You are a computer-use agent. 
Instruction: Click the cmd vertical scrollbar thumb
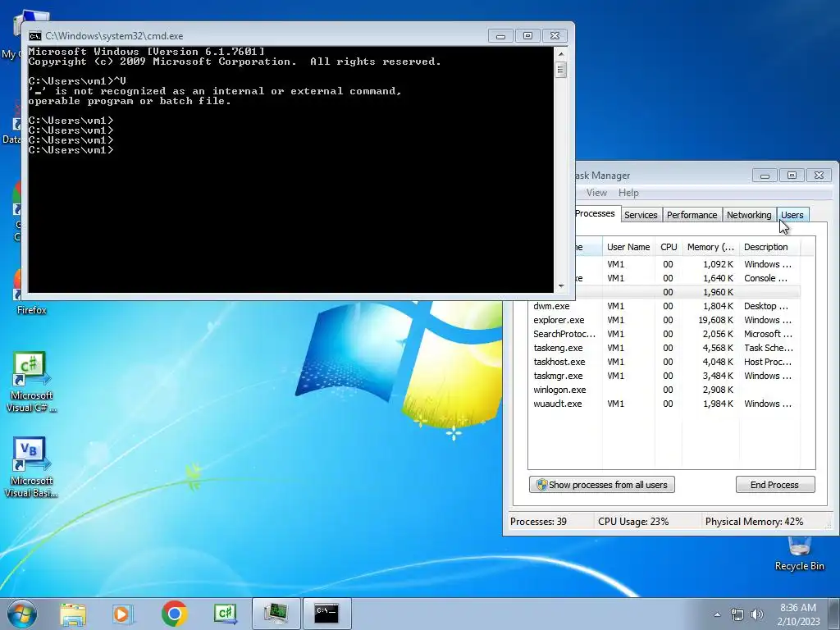pyautogui.click(x=561, y=70)
